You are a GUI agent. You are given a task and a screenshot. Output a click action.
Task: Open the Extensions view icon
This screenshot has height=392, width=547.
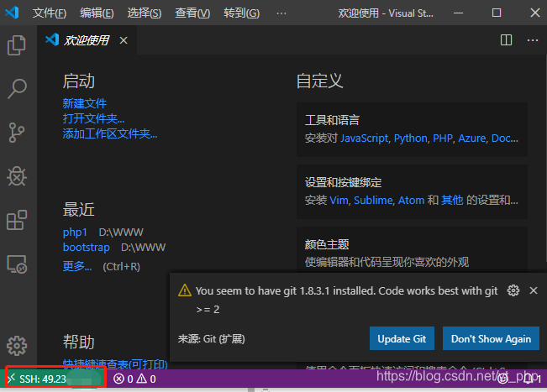17,220
